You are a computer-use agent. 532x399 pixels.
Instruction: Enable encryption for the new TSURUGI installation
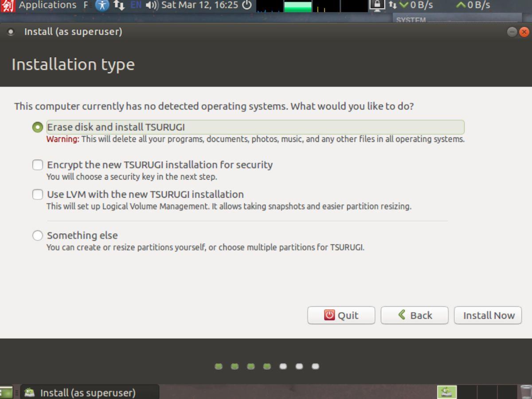coord(38,164)
